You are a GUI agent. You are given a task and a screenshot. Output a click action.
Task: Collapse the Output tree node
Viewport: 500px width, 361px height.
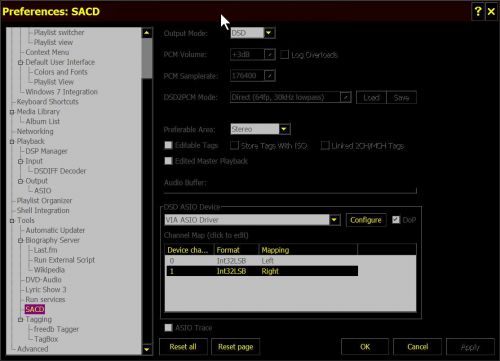[21, 181]
